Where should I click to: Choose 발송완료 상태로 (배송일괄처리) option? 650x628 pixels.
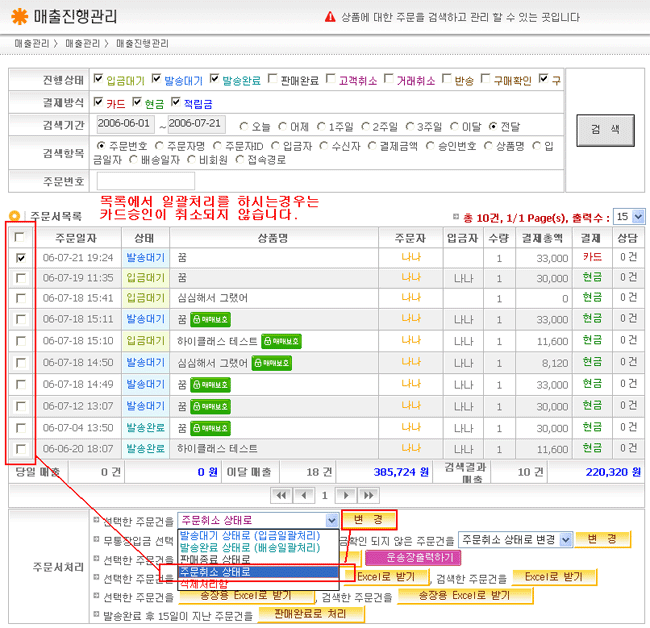click(x=258, y=547)
